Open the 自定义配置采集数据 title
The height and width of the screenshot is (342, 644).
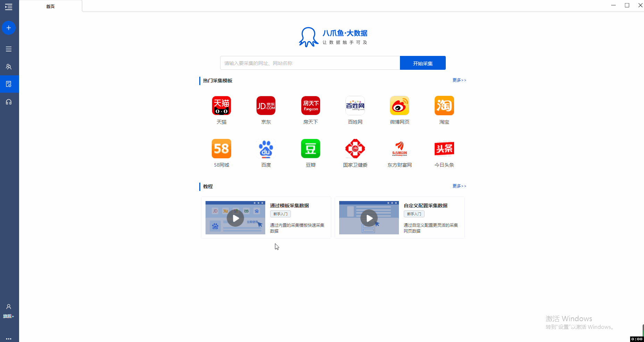coord(426,206)
